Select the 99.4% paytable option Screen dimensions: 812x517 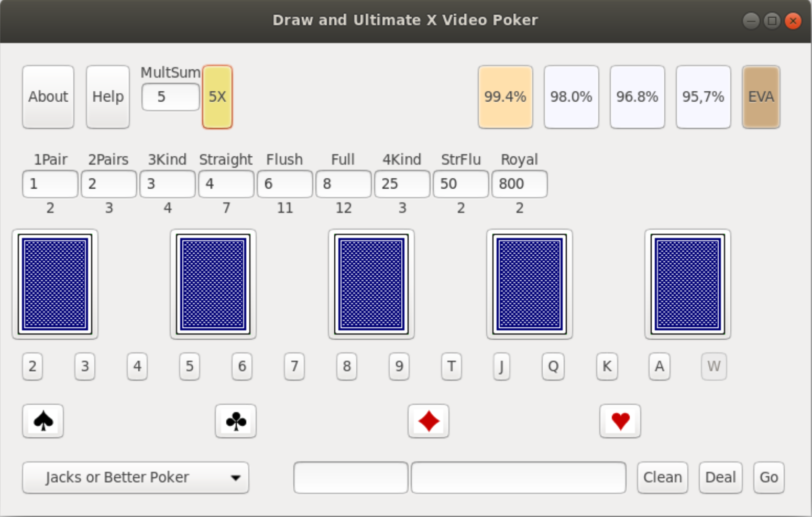coord(505,97)
